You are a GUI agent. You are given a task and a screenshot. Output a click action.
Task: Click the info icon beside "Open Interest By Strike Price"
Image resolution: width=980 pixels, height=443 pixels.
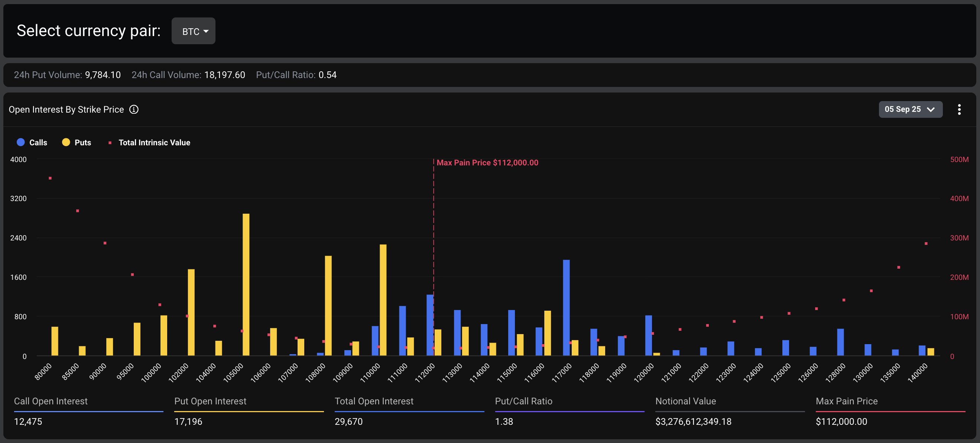tap(134, 109)
